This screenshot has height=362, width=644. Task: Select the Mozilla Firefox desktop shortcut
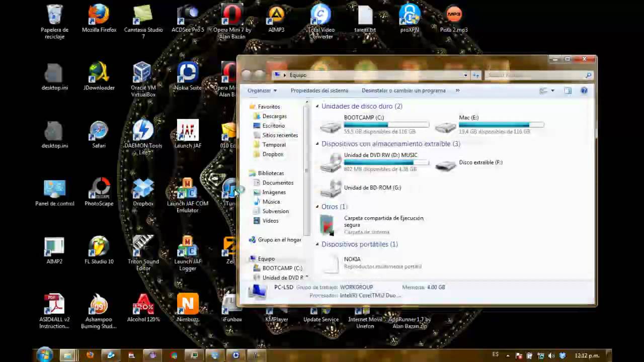pyautogui.click(x=99, y=19)
